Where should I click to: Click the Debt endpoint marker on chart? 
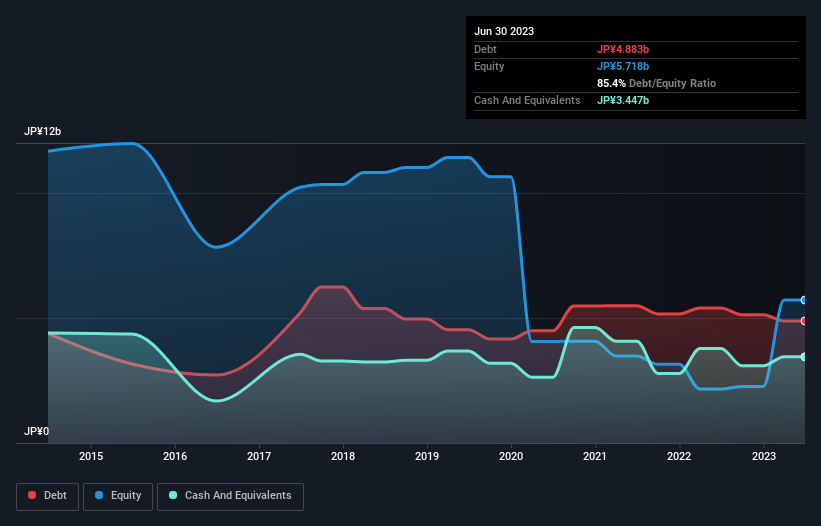pyautogui.click(x=804, y=321)
